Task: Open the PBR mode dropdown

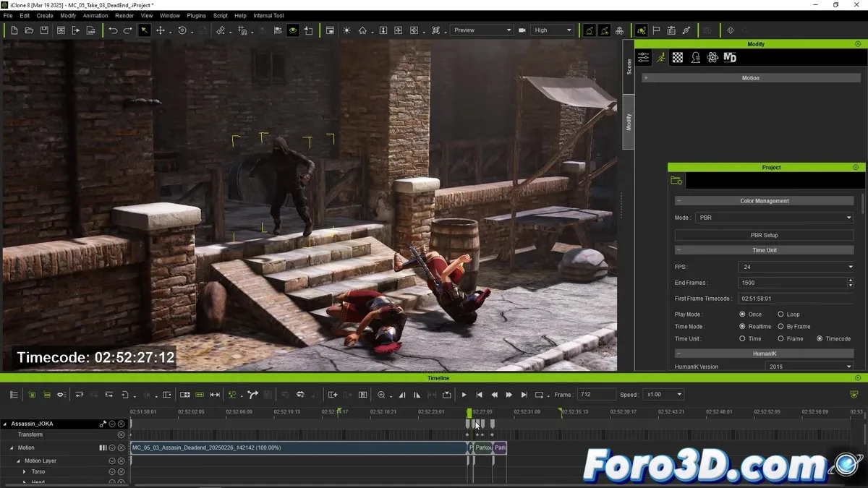Action: pyautogui.click(x=774, y=218)
